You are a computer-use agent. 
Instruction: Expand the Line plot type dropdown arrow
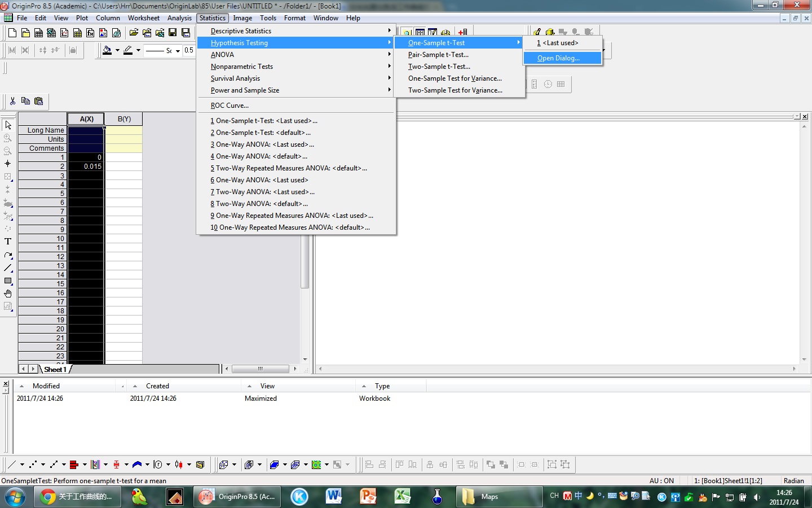click(x=22, y=465)
